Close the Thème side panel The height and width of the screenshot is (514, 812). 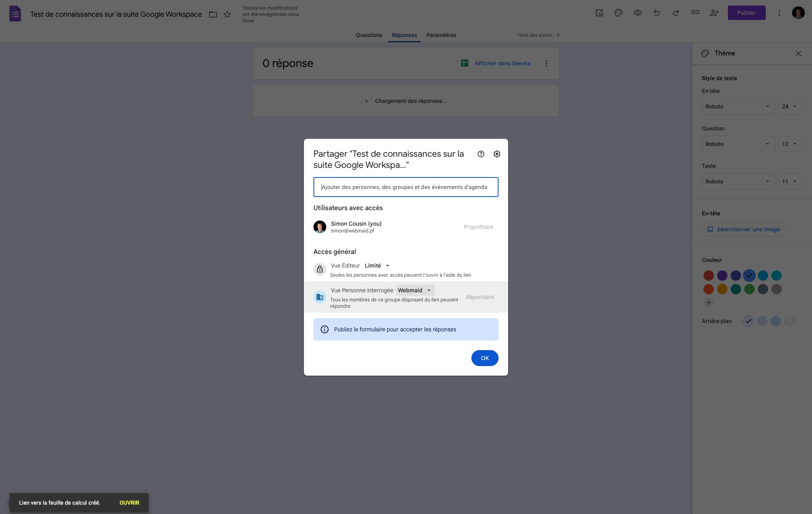tap(798, 53)
